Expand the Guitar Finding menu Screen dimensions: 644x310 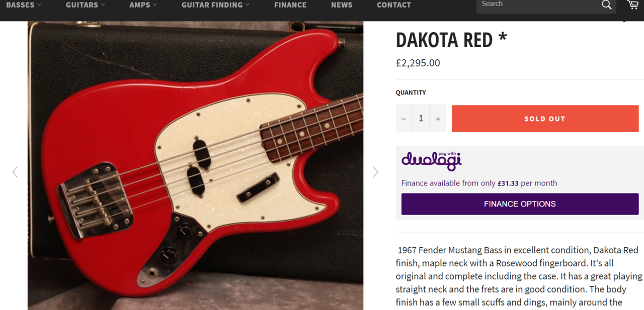pos(215,5)
